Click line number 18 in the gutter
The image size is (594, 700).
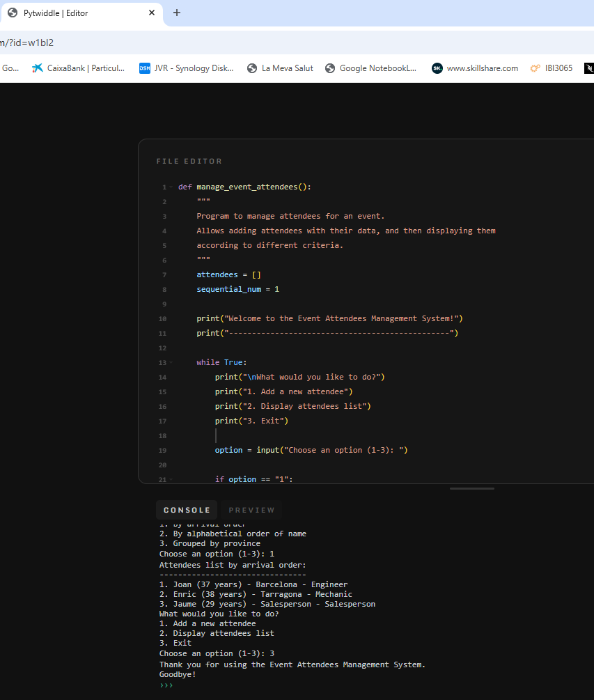162,436
